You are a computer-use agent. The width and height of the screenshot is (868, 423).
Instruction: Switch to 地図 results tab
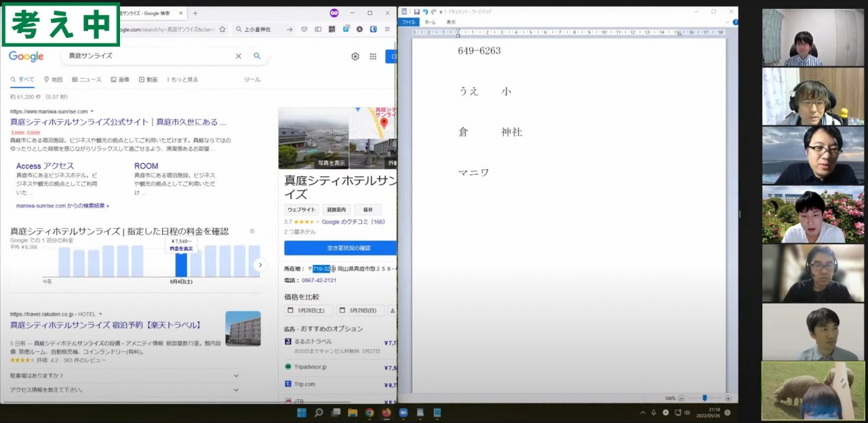click(x=53, y=79)
